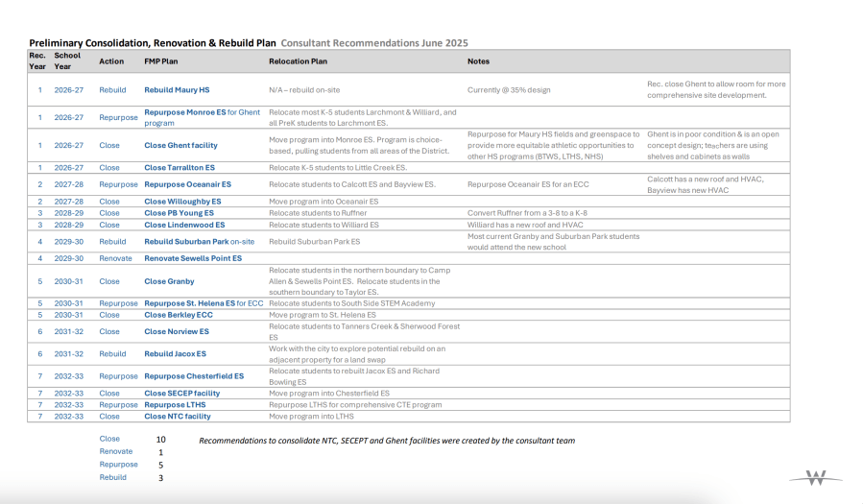Click the 'Rec. Year' column header

pos(37,61)
